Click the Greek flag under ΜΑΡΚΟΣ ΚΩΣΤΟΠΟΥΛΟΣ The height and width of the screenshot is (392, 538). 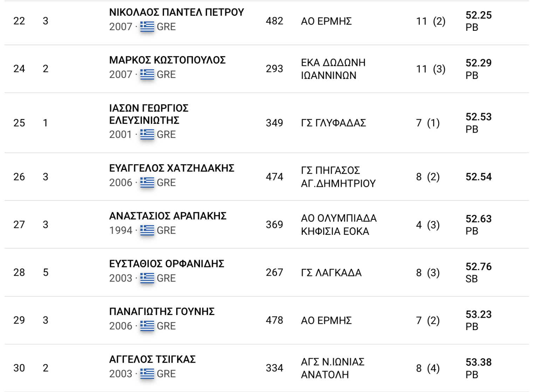[147, 75]
